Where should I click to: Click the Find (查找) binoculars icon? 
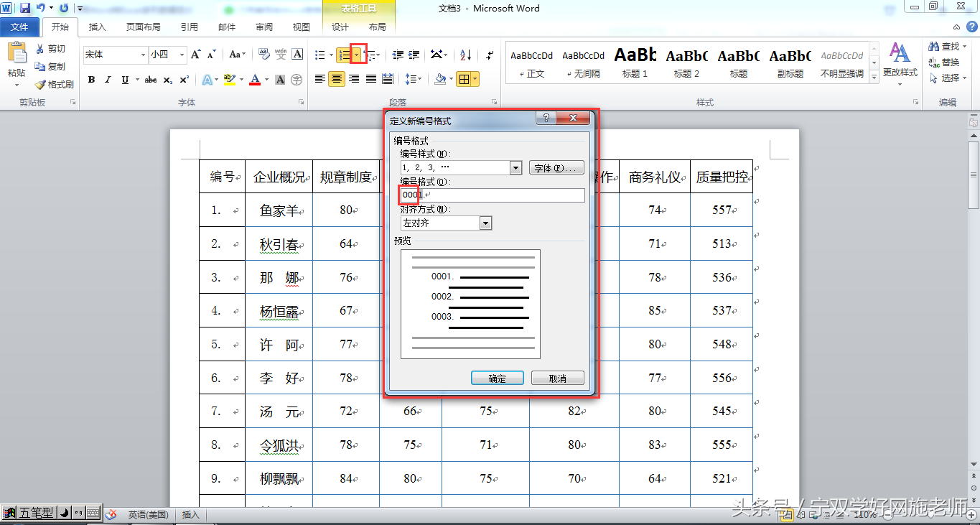pos(934,46)
